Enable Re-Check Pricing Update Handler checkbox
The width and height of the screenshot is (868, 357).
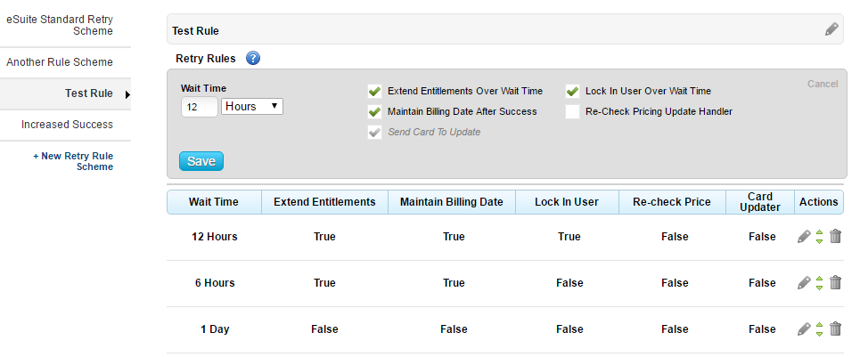(x=572, y=111)
